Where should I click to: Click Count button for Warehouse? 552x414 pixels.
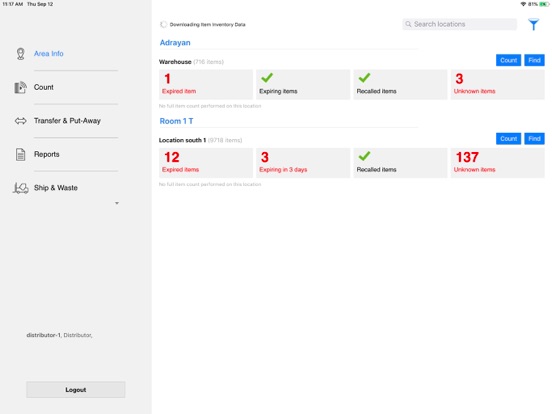(x=508, y=60)
